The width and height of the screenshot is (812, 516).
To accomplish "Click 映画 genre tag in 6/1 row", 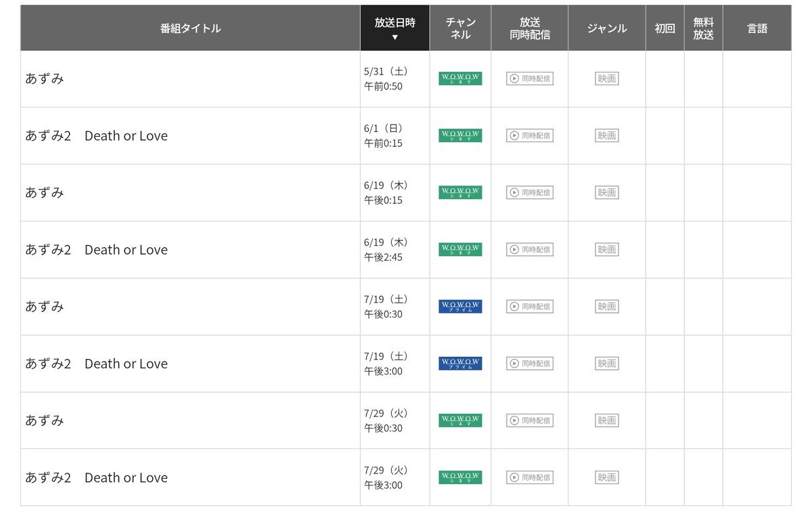I will coord(607,135).
